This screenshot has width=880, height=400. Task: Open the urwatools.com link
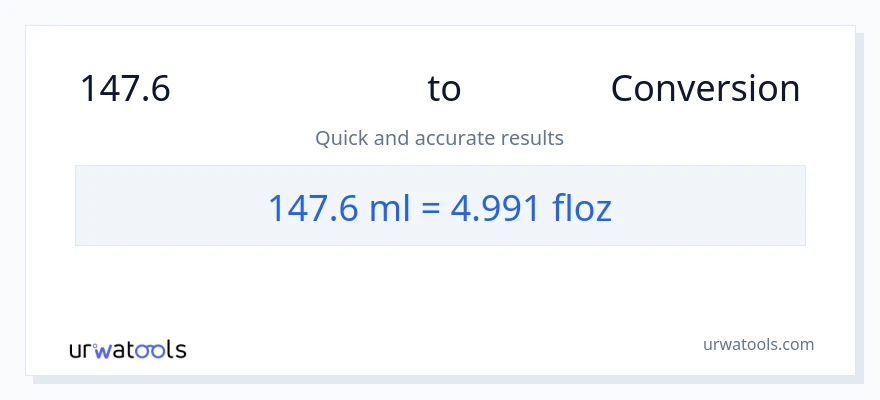pyautogui.click(x=758, y=344)
